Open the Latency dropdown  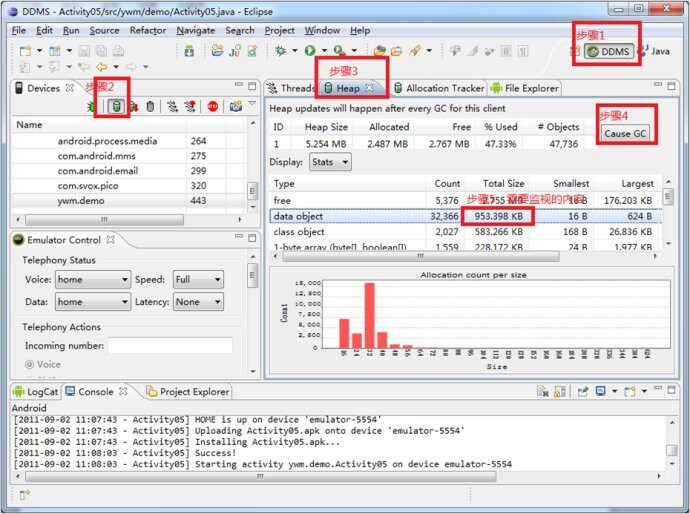200,301
